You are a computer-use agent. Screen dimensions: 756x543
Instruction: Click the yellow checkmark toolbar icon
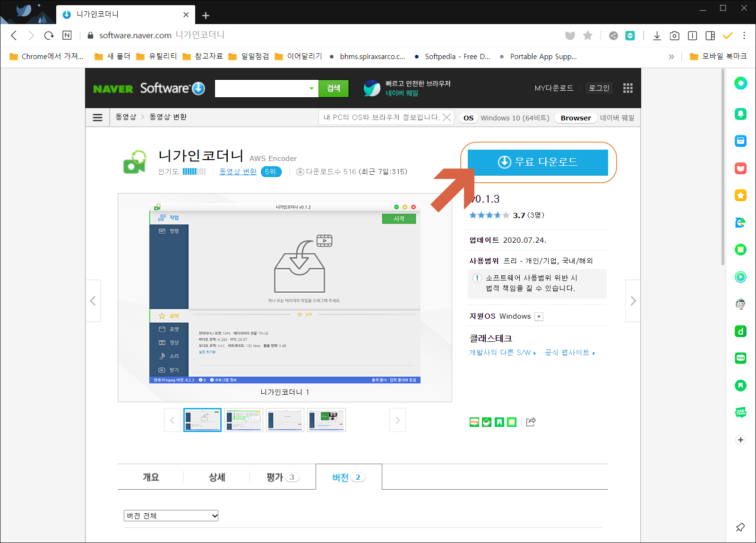[x=728, y=35]
